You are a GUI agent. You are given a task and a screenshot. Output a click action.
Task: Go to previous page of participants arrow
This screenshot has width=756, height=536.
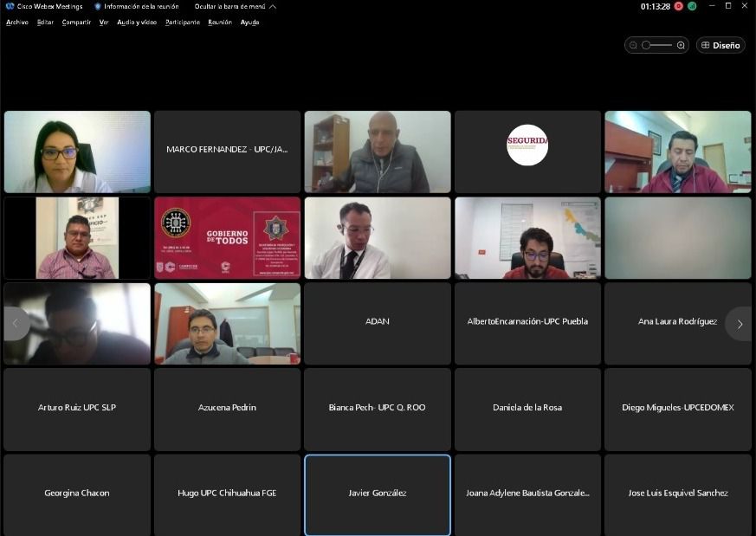15,324
